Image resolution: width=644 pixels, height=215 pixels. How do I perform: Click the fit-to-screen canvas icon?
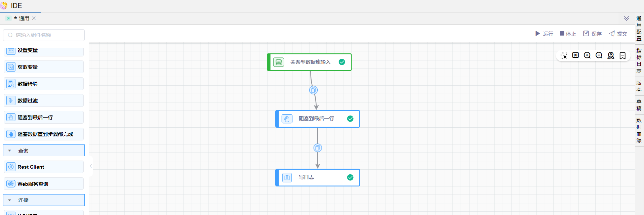[575, 55]
